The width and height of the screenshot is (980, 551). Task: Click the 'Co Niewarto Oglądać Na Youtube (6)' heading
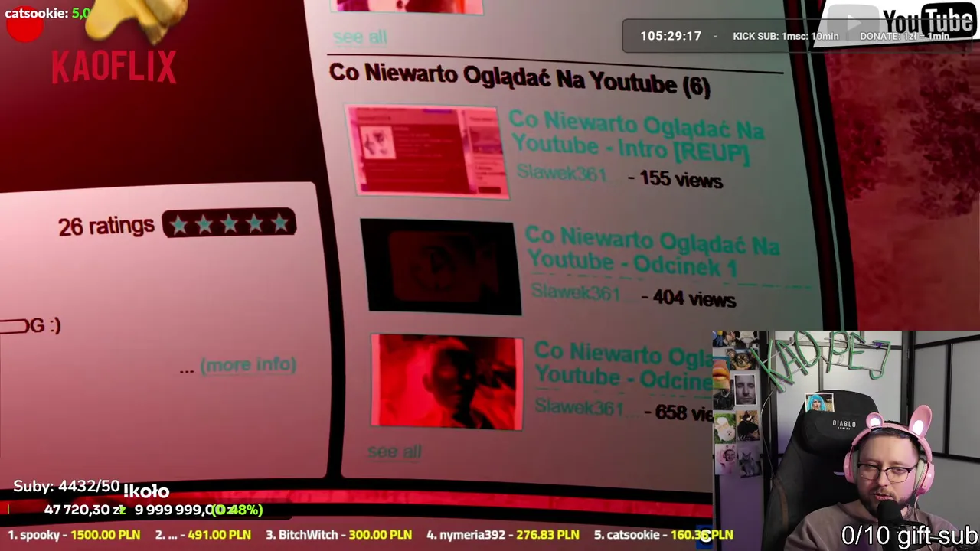pyautogui.click(x=519, y=80)
